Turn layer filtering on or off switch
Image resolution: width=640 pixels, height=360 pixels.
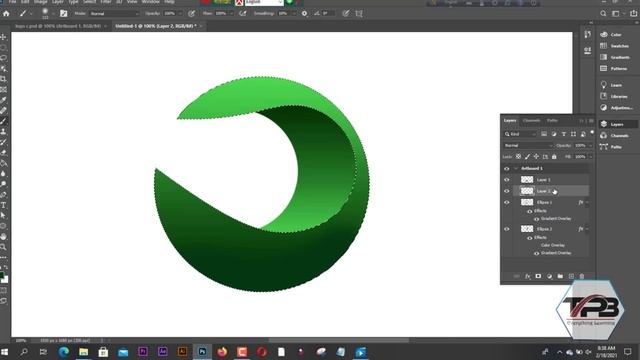(592, 133)
